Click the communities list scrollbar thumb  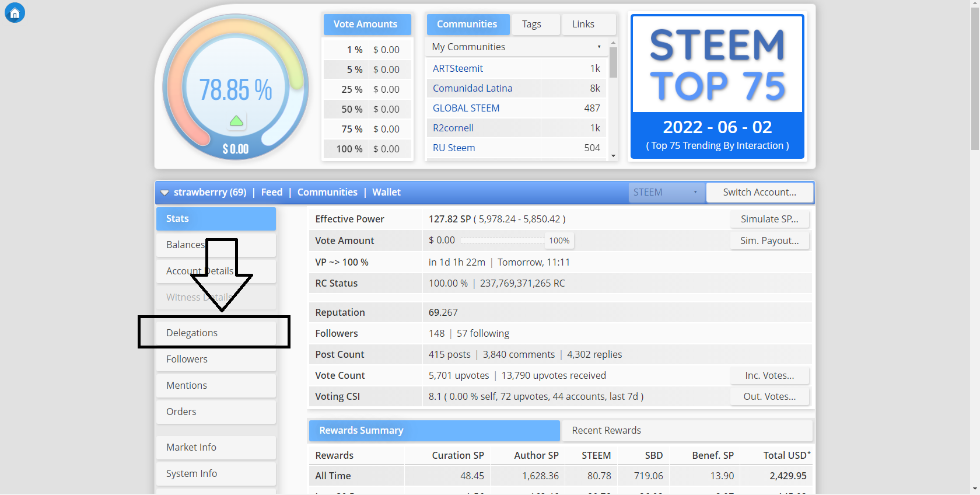[x=613, y=62]
